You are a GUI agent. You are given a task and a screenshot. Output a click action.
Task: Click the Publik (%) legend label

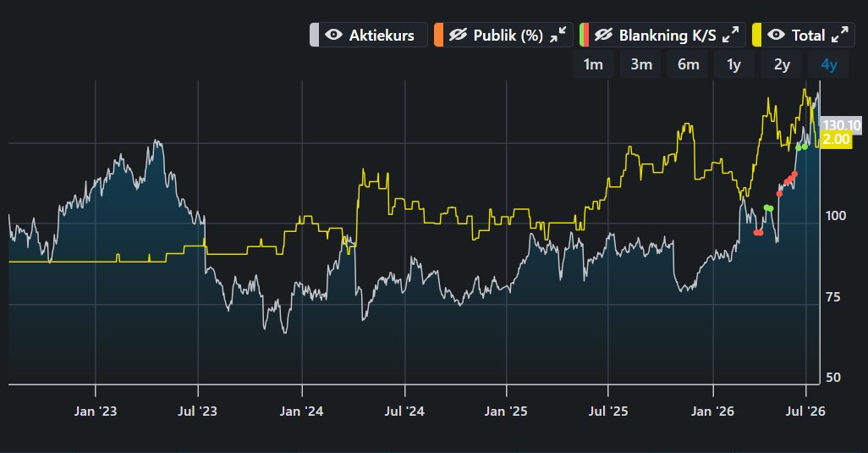[x=508, y=36]
